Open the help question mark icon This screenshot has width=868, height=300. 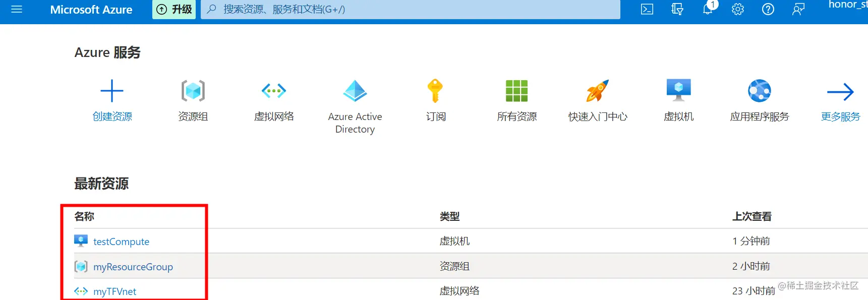tap(768, 9)
